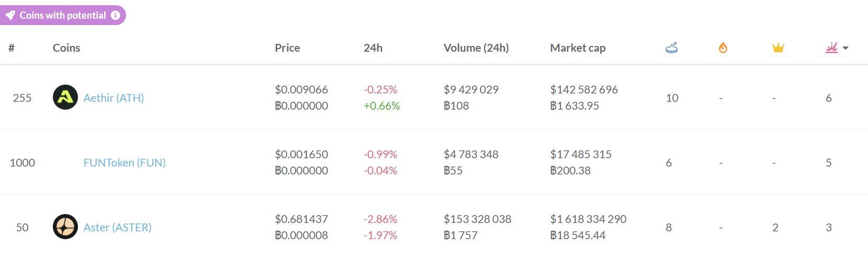The height and width of the screenshot is (259, 868).
Task: Sort by the 24h change column header
Action: 373,48
